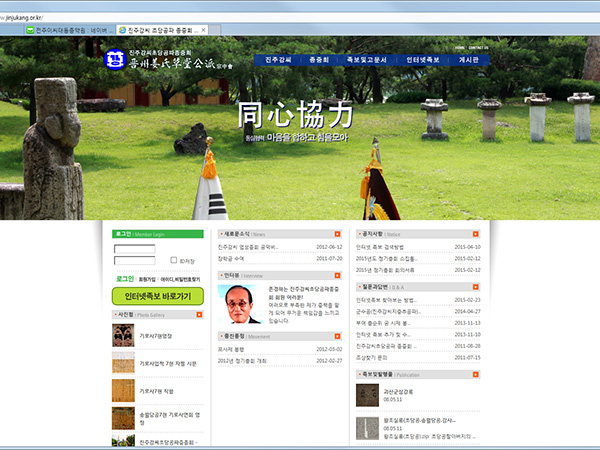Click the HOME link at top right
Viewport: 600px width, 450px height.
click(460, 47)
